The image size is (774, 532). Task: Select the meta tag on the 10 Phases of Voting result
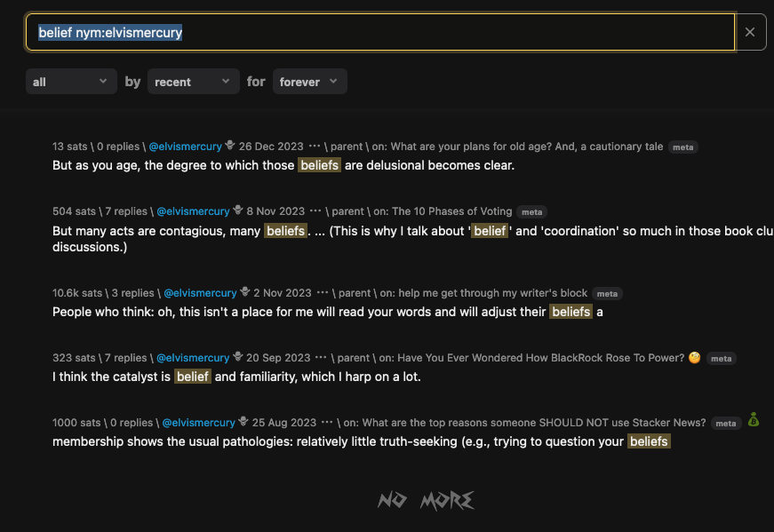pos(531,212)
